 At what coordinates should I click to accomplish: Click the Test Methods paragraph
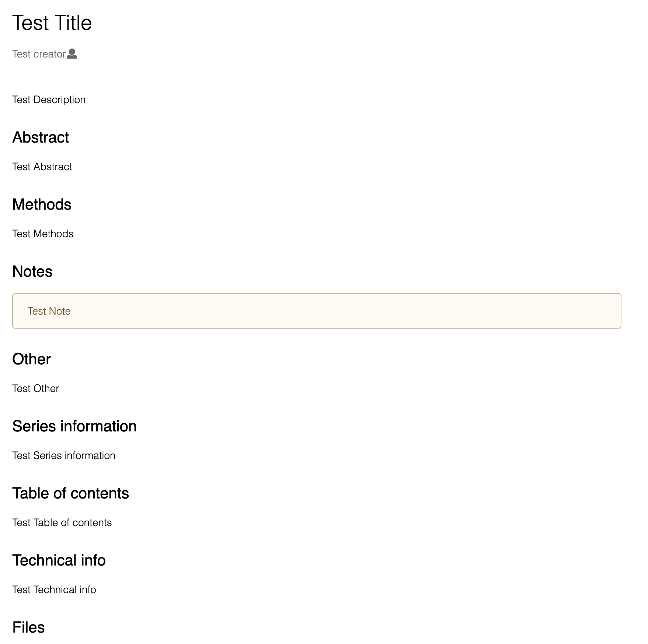coord(43,234)
